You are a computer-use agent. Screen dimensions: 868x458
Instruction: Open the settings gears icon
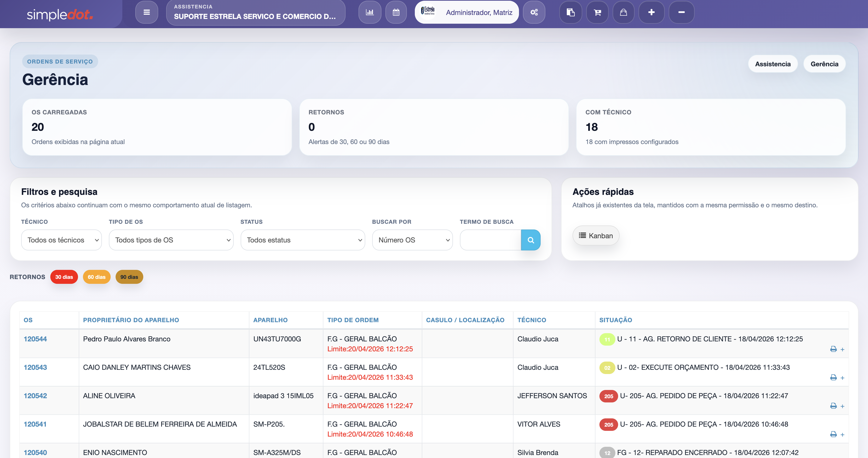tap(534, 12)
